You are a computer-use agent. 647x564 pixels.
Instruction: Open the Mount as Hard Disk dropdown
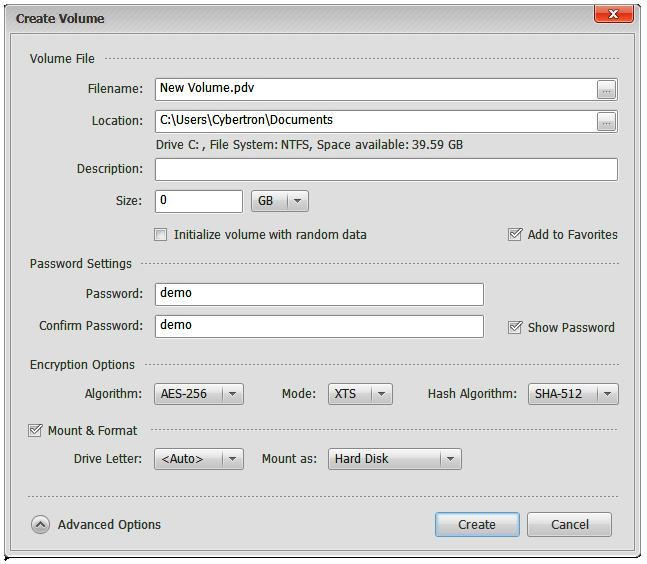click(x=395, y=459)
